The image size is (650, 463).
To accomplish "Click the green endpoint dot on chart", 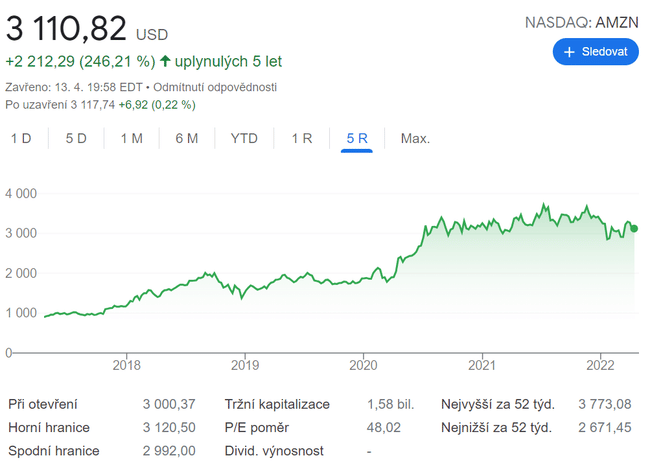I will (x=634, y=228).
